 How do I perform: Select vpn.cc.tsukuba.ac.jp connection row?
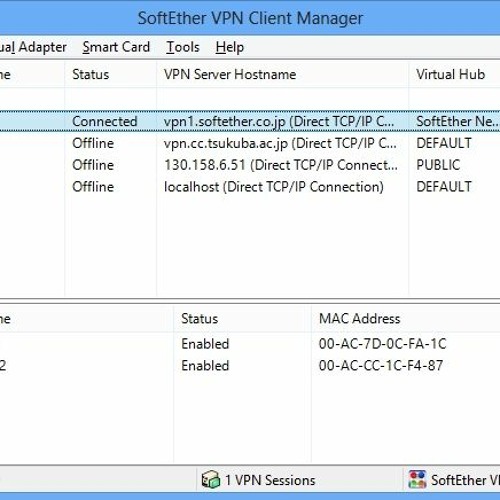[x=250, y=143]
